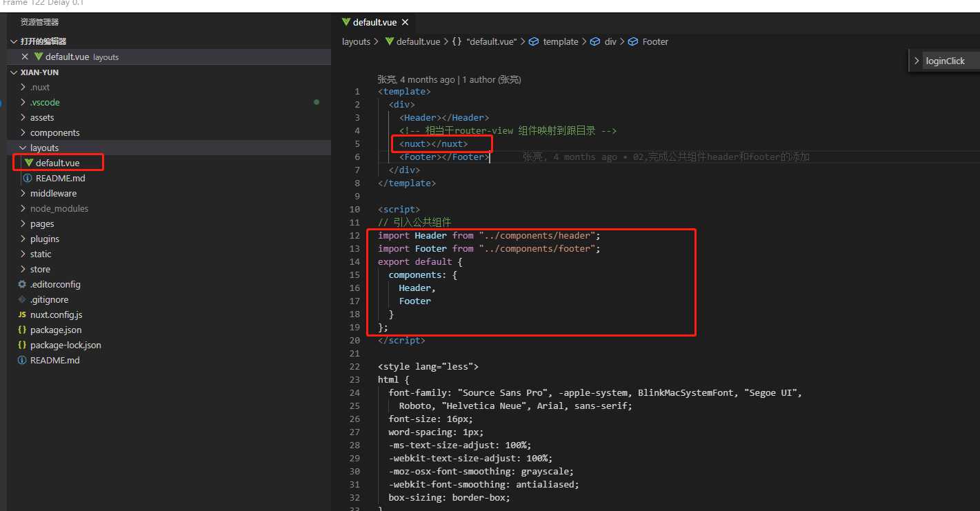Click the git author CodeLens above line 1
This screenshot has width=980, height=511.
tap(449, 79)
